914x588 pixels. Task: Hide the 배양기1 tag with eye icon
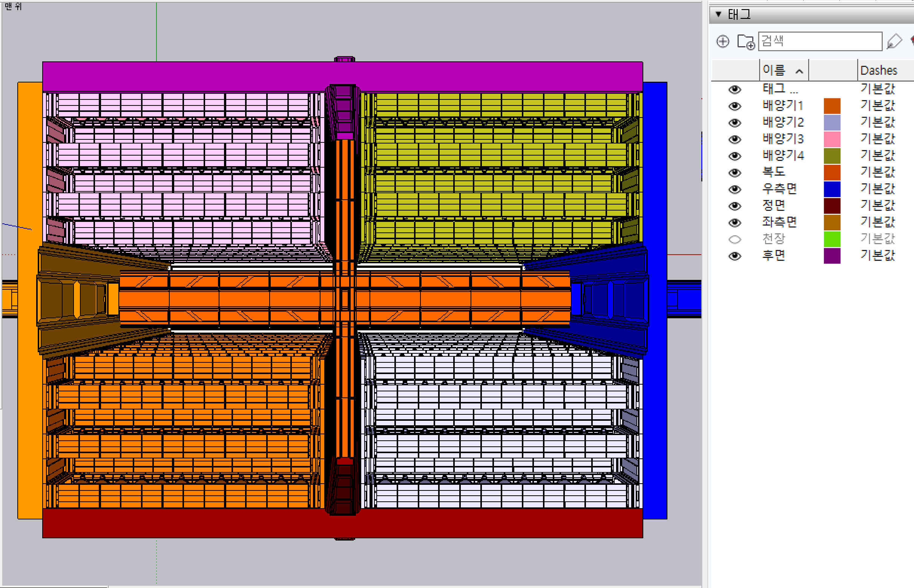tap(735, 106)
